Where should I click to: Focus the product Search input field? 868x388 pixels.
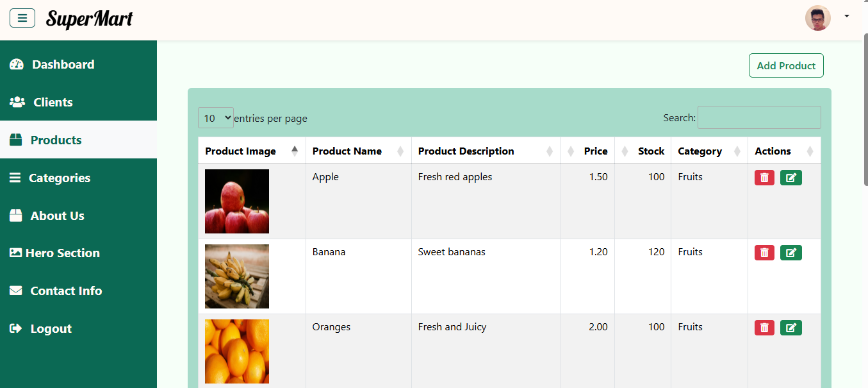click(x=759, y=117)
